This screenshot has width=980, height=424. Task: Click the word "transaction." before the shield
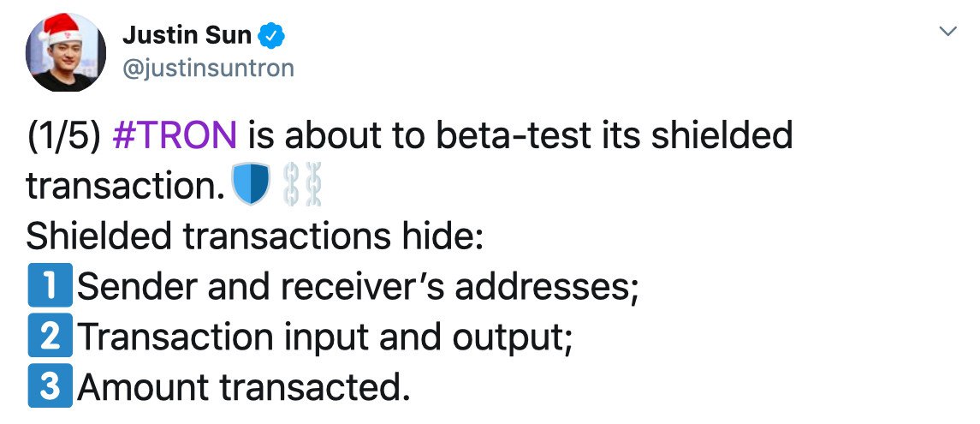tap(123, 185)
